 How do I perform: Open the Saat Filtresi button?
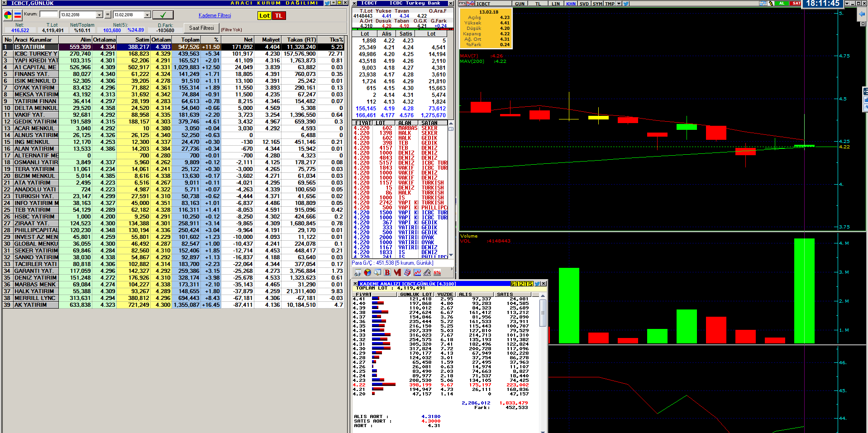201,28
